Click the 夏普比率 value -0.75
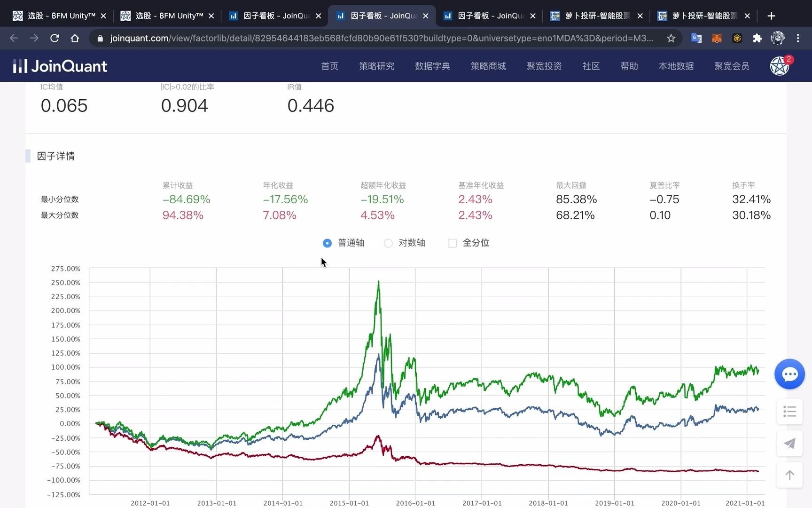Viewport: 812px width, 508px height. [664, 199]
